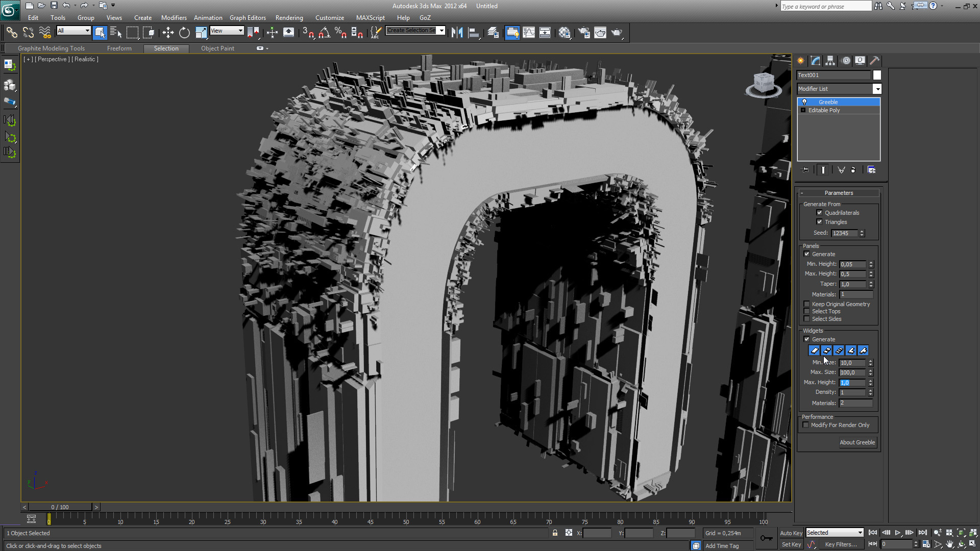
Task: Toggle Window/Crossing selection mode
Action: pyautogui.click(x=149, y=33)
